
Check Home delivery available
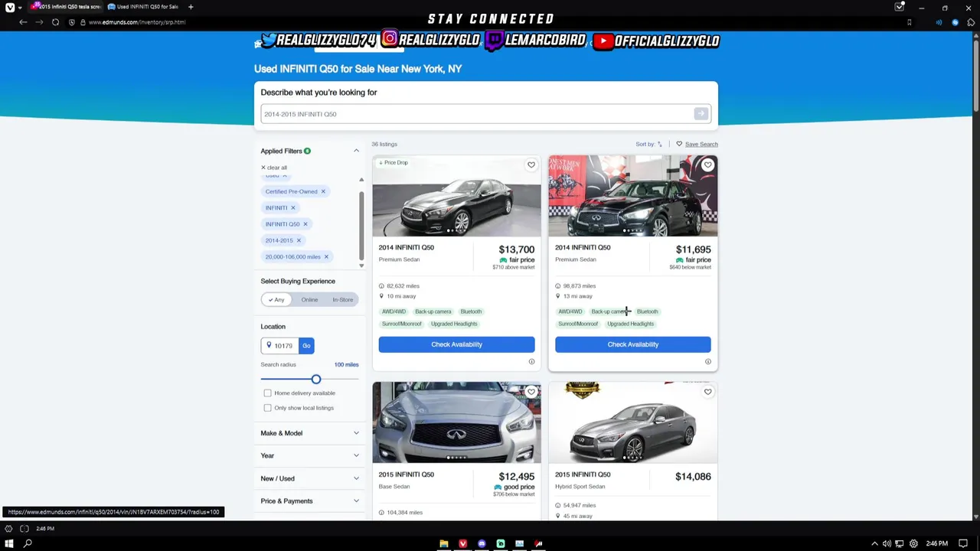tap(267, 393)
